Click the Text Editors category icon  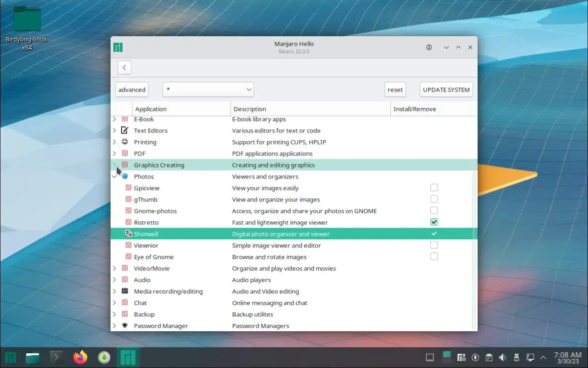click(124, 130)
